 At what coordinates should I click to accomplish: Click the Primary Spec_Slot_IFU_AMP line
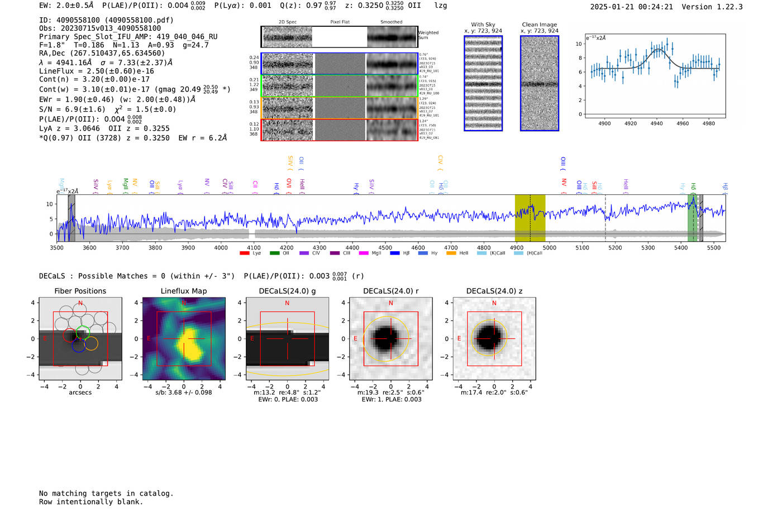pos(128,36)
